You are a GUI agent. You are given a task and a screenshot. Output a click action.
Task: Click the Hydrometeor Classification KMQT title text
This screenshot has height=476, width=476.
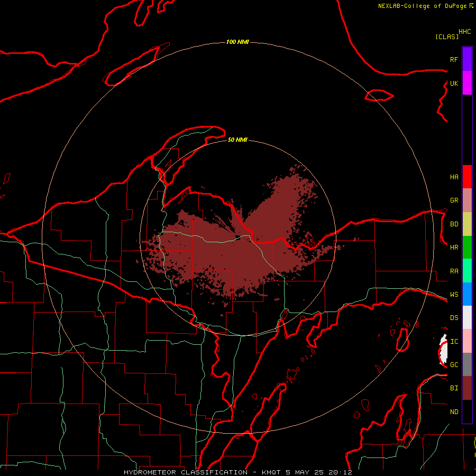(237, 472)
